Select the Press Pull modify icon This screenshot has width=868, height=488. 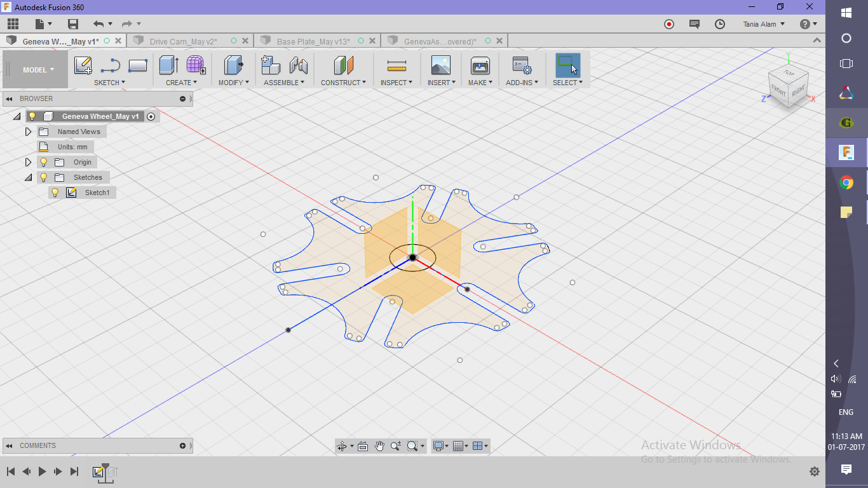[234, 65]
